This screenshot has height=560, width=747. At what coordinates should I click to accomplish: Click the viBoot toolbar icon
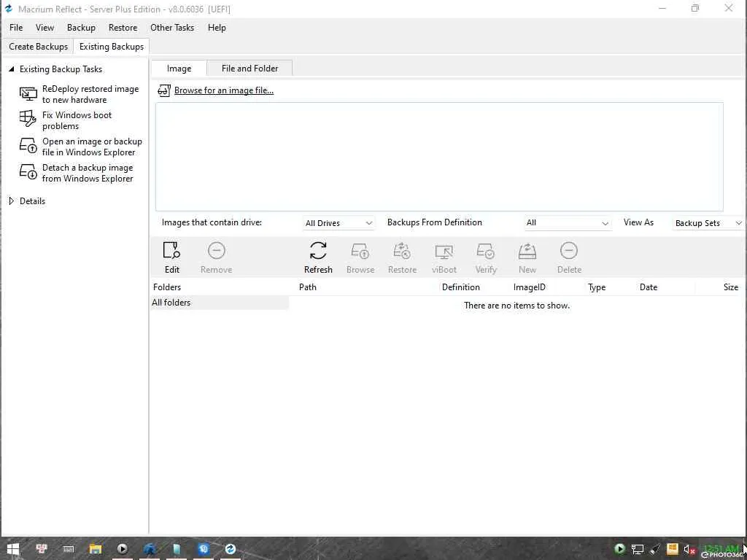coord(444,252)
